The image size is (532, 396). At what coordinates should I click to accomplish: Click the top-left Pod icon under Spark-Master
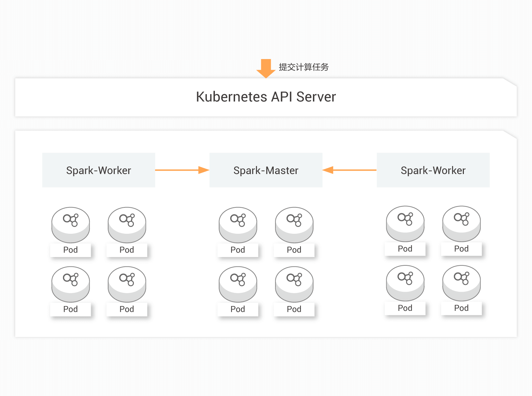click(x=238, y=224)
